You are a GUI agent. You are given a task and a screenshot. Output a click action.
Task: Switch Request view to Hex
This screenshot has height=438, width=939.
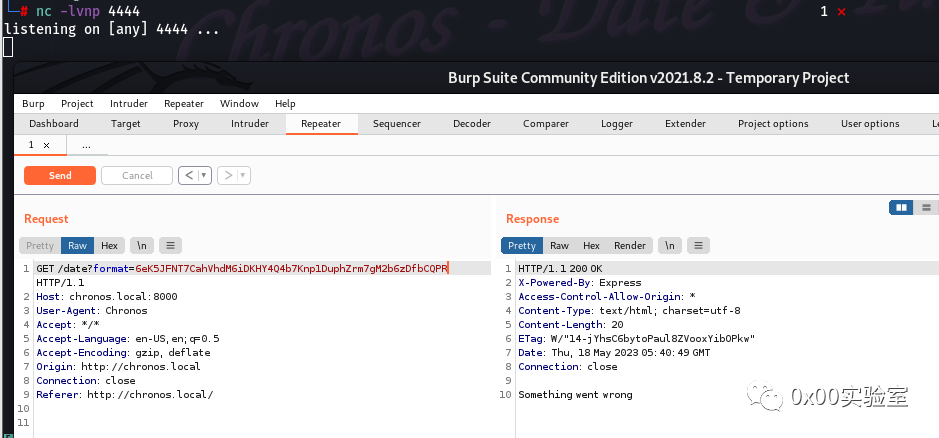(x=110, y=246)
